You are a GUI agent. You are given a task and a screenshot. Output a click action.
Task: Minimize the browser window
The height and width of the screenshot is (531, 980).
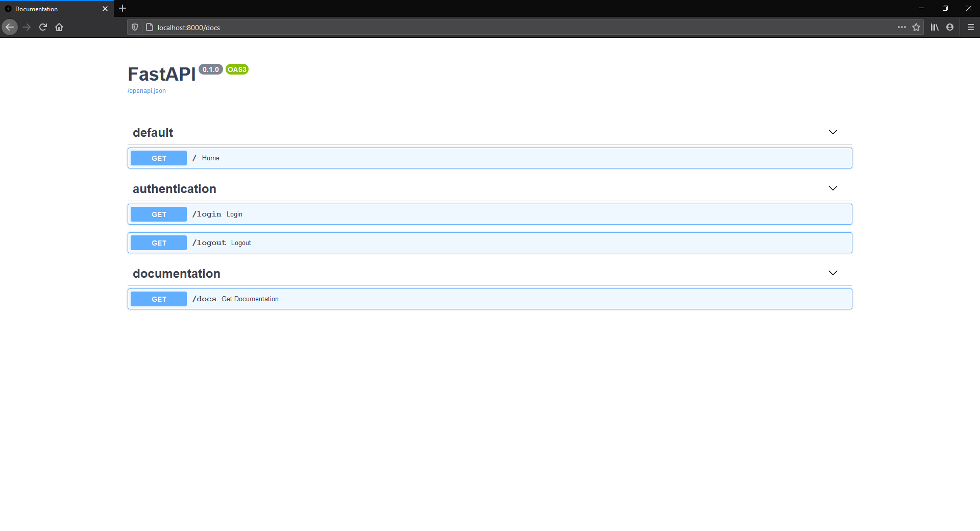(922, 8)
